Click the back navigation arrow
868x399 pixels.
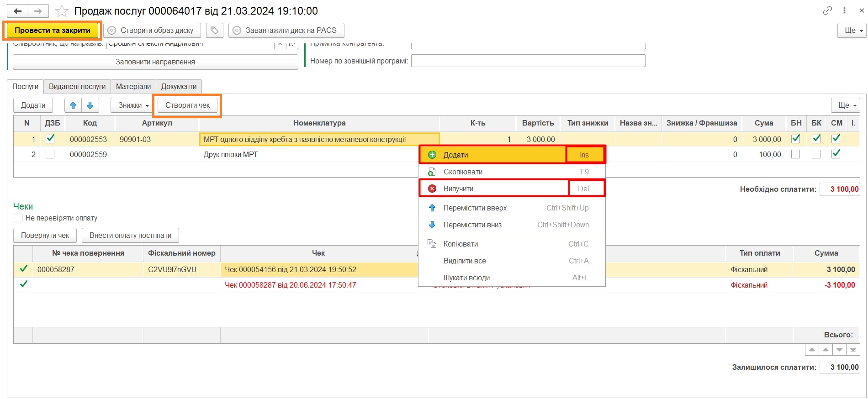point(18,11)
